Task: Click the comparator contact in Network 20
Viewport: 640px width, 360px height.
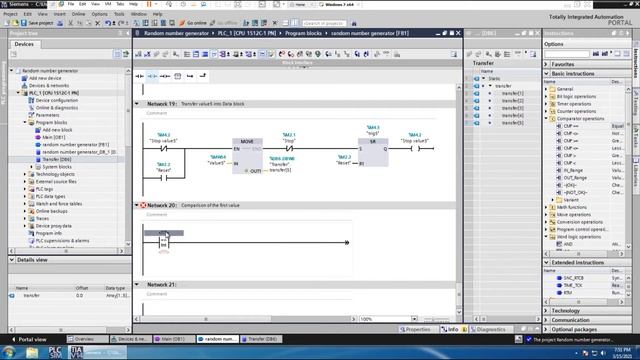Action: (x=163, y=243)
